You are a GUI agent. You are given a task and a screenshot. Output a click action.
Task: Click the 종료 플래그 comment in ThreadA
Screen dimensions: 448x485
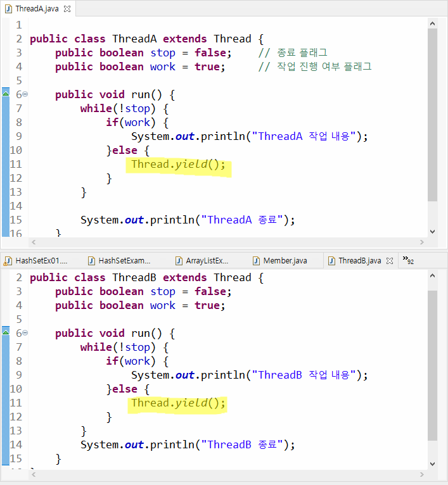coord(293,53)
